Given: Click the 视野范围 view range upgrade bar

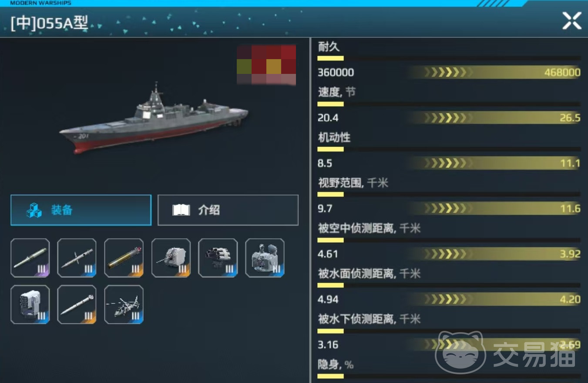Looking at the screenshot, I should [494, 208].
